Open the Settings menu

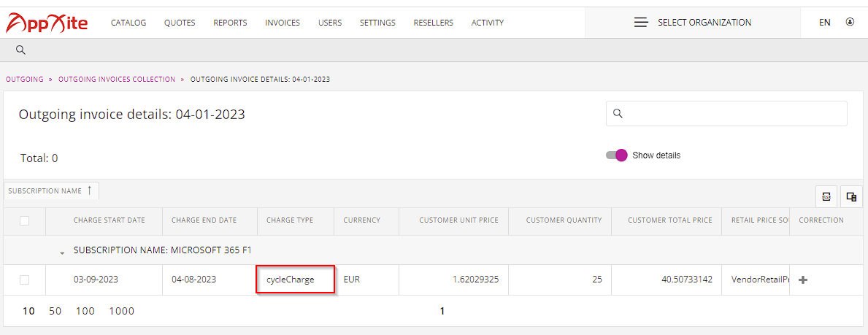point(377,23)
